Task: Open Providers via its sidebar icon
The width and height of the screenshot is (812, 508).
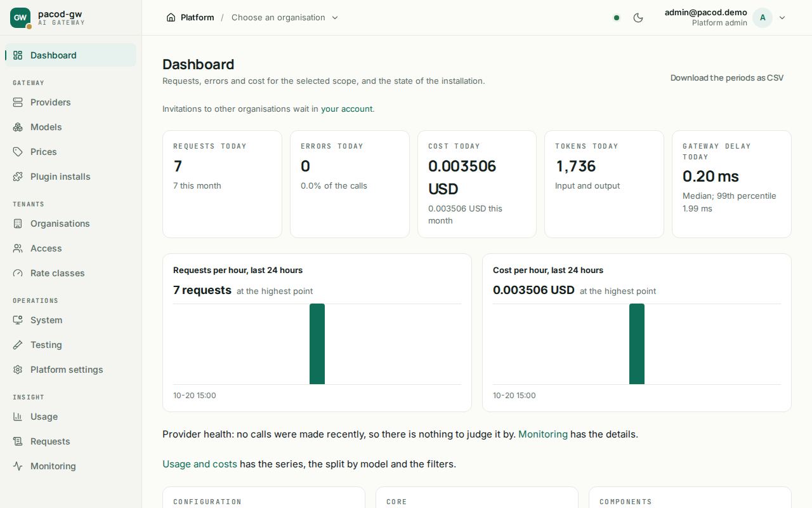Action: pos(18,102)
